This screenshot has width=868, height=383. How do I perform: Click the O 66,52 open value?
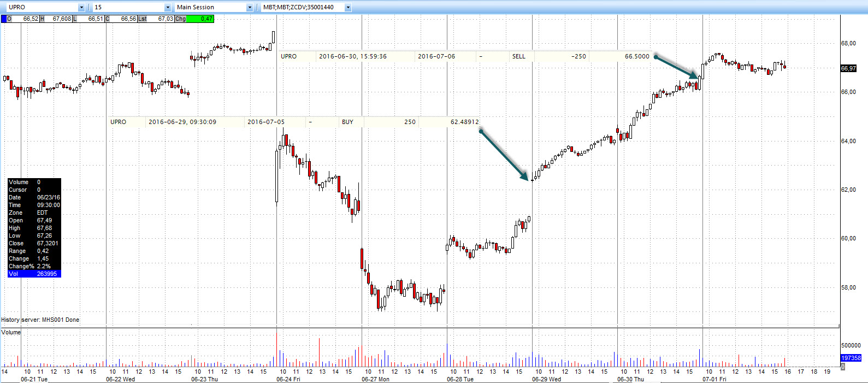point(22,19)
